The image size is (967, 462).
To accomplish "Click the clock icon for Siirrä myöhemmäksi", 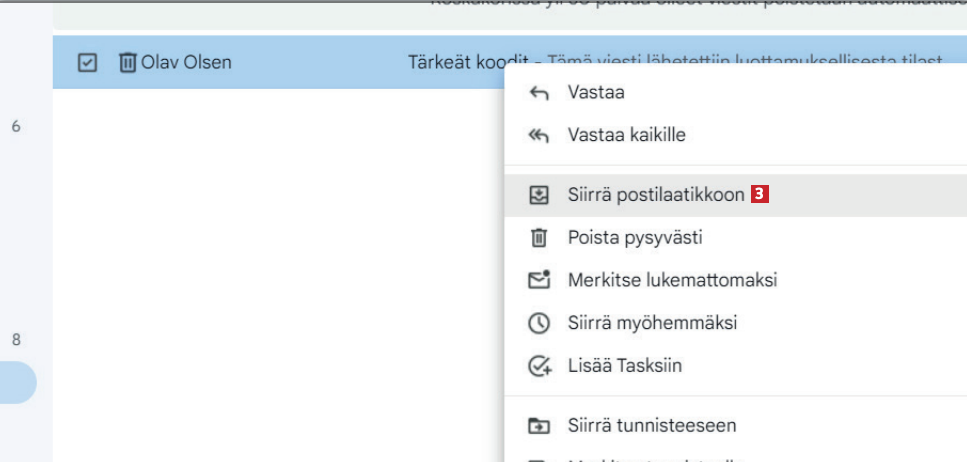I will [539, 323].
